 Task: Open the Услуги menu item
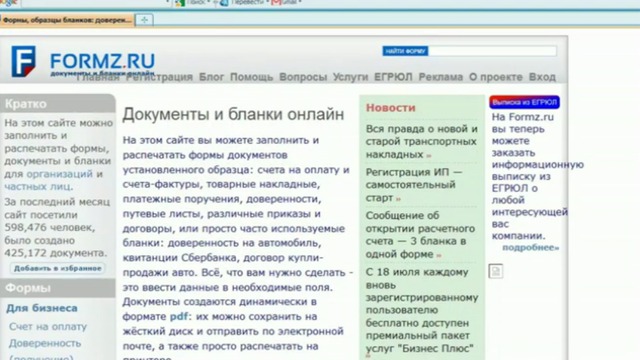click(x=350, y=77)
